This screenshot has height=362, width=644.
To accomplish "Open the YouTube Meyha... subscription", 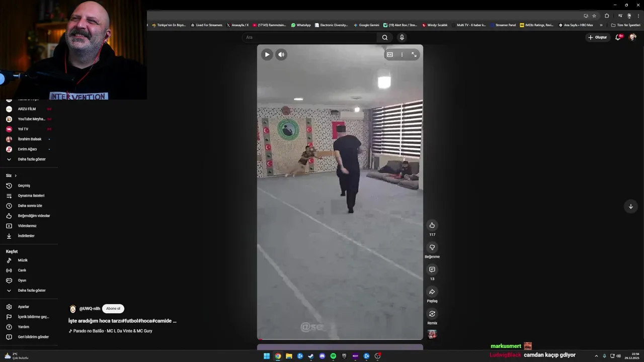I will tap(29, 119).
